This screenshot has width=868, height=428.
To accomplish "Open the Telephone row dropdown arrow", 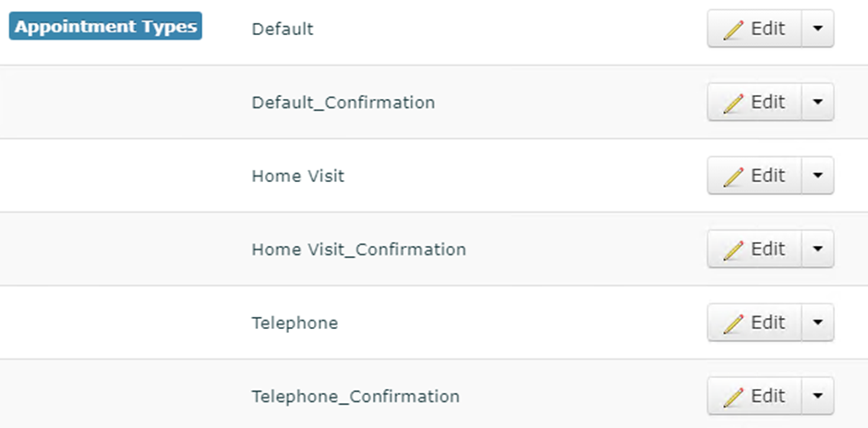I will [x=817, y=323].
